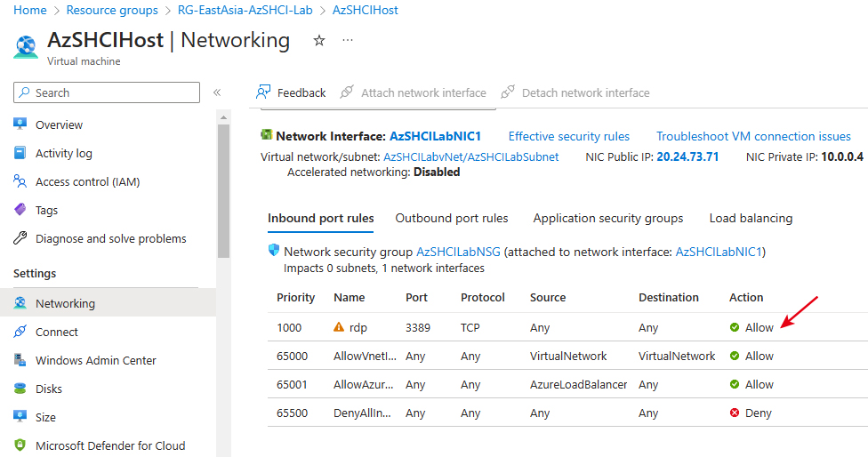Open the Effective security rules link
Screen dimensions: 868x457
tap(568, 137)
